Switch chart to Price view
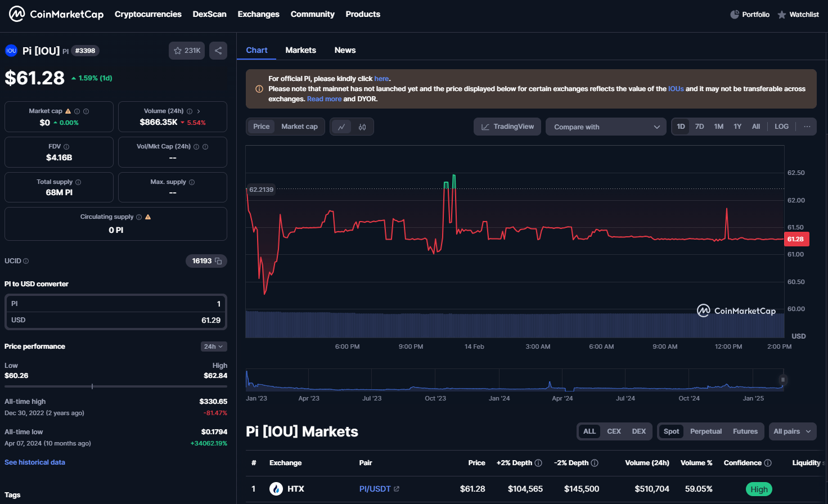The width and height of the screenshot is (828, 504). coord(262,127)
